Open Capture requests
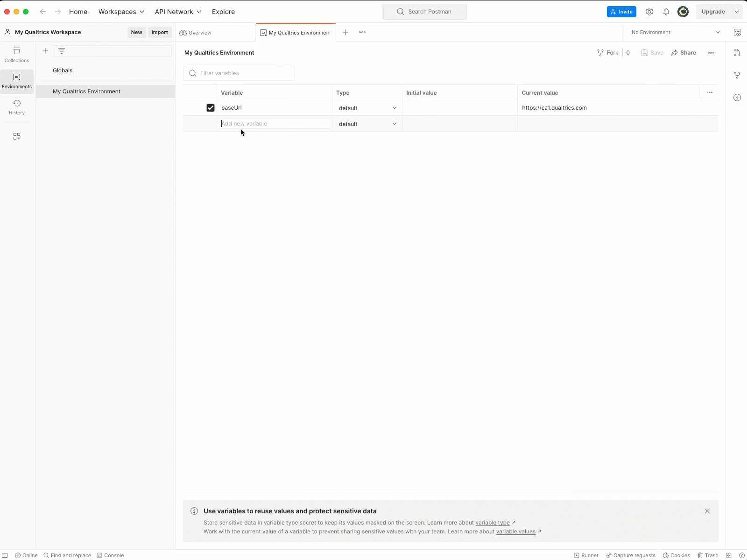The image size is (747, 560). point(631,555)
